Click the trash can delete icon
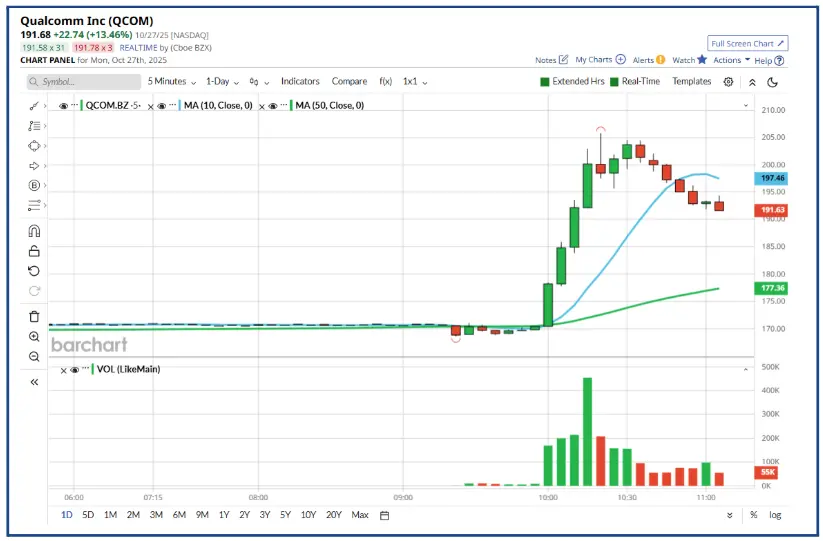 pyautogui.click(x=34, y=317)
